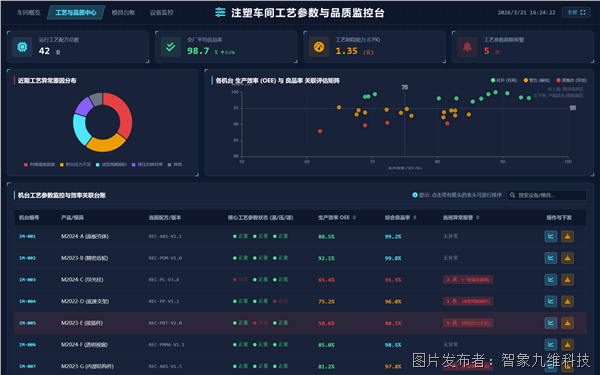This screenshot has height=375, width=600.
Task: Open the trend chart icon for IM-006
Action: point(551,344)
